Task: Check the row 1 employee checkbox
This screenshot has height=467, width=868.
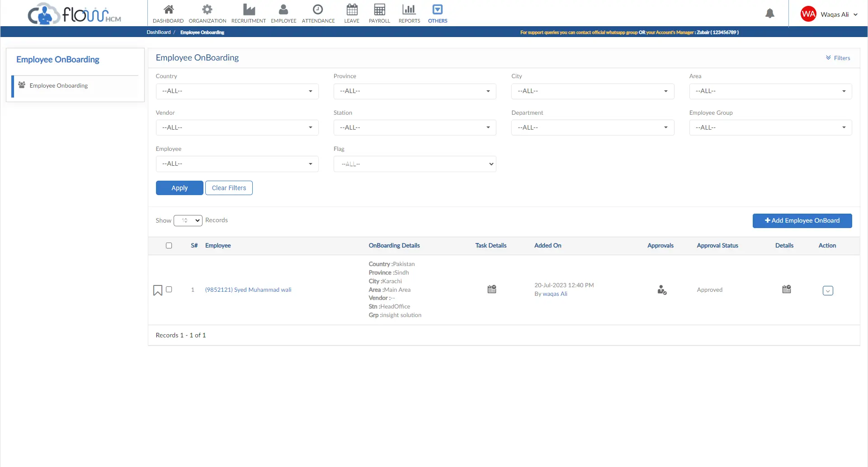Action: coord(169,290)
